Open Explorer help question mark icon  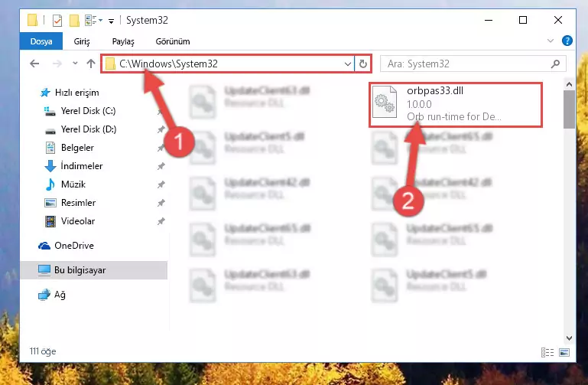pyautogui.click(x=567, y=41)
